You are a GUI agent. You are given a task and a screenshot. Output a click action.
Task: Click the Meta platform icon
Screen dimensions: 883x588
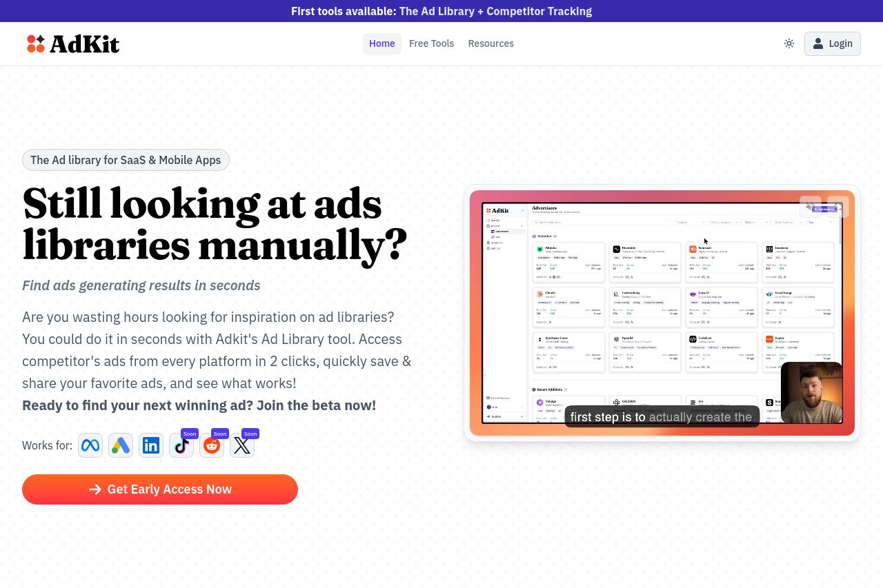tap(90, 446)
